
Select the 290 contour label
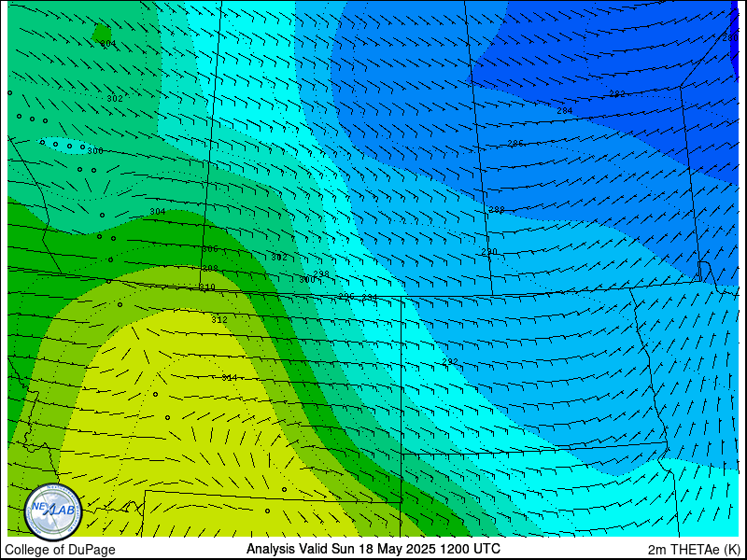(x=489, y=252)
